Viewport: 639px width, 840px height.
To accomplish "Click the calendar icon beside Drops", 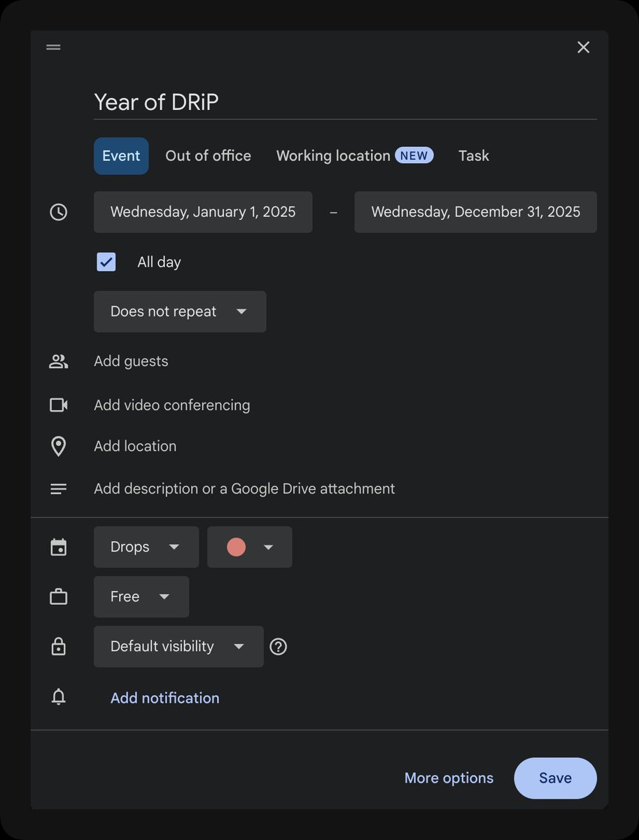I will 59,547.
